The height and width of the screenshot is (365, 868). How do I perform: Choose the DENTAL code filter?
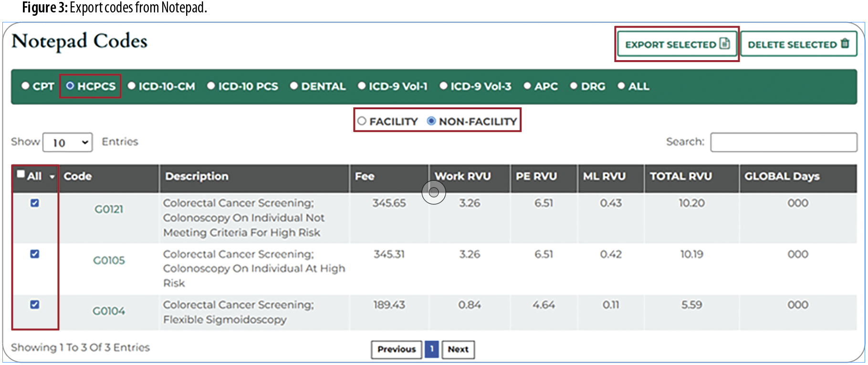click(294, 86)
